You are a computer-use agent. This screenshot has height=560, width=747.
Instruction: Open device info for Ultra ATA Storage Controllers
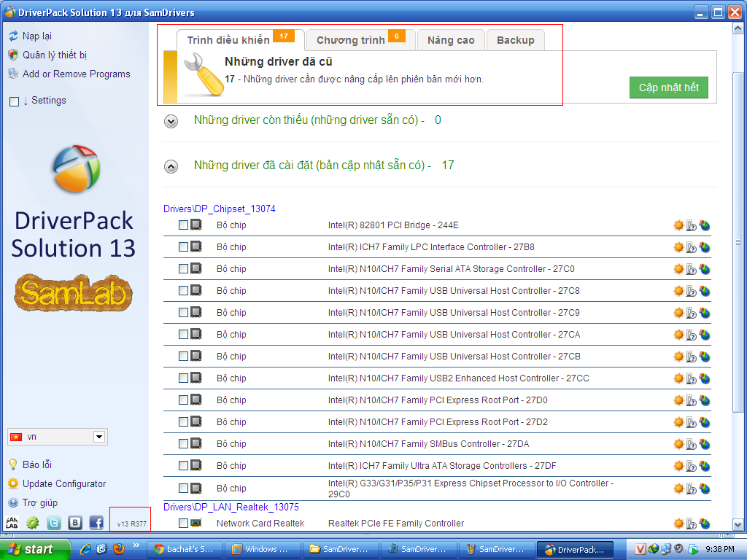(692, 466)
